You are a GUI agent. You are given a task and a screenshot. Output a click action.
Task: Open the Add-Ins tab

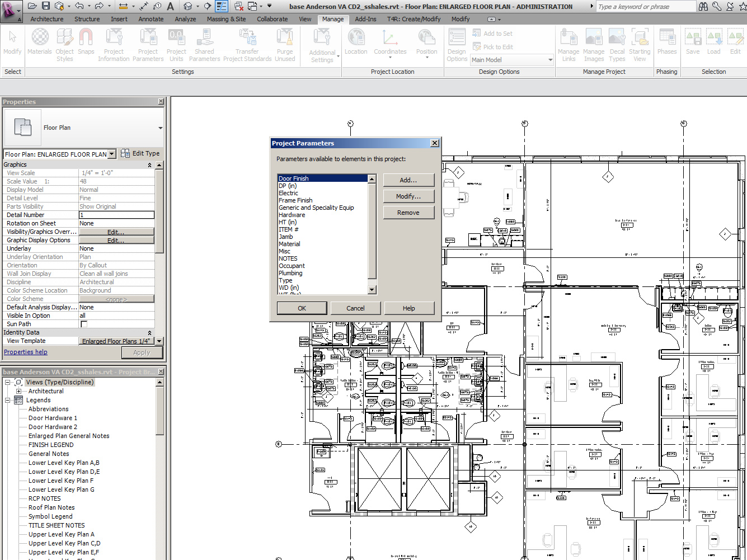(x=366, y=19)
